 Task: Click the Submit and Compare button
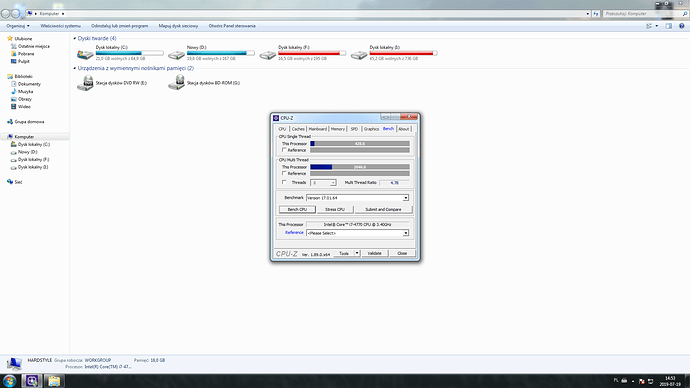pos(383,209)
